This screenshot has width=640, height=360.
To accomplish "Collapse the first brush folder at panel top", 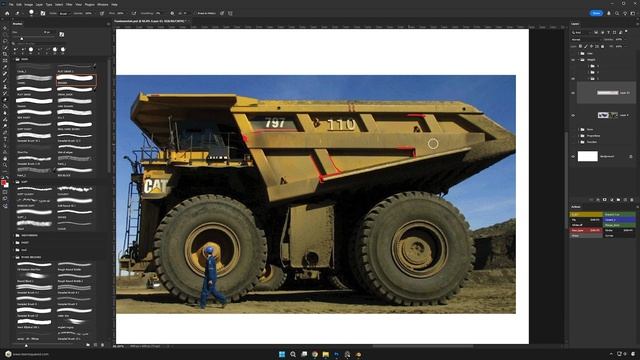I will [x=14, y=59].
